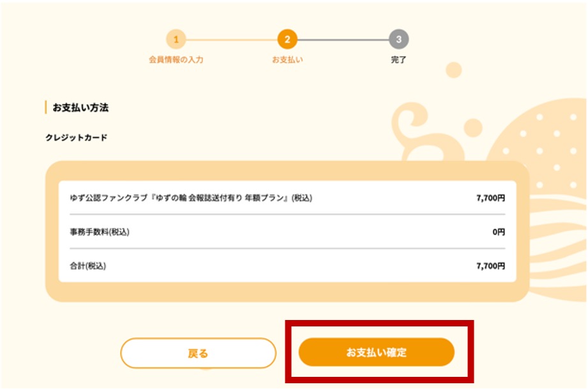
Task: Click the 0円 handling fee amount
Action: point(498,232)
